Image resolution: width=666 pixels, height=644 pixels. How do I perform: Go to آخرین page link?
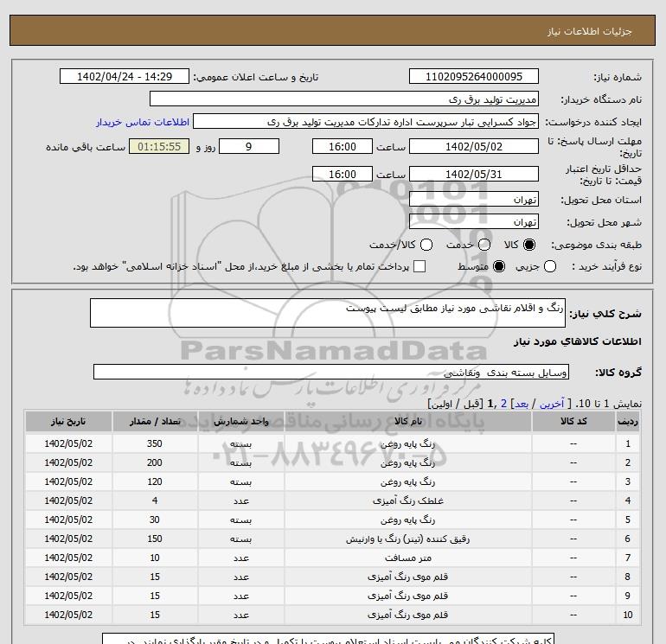click(x=551, y=404)
